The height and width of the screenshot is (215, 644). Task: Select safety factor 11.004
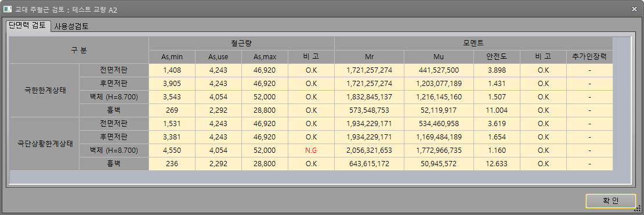tap(497, 110)
